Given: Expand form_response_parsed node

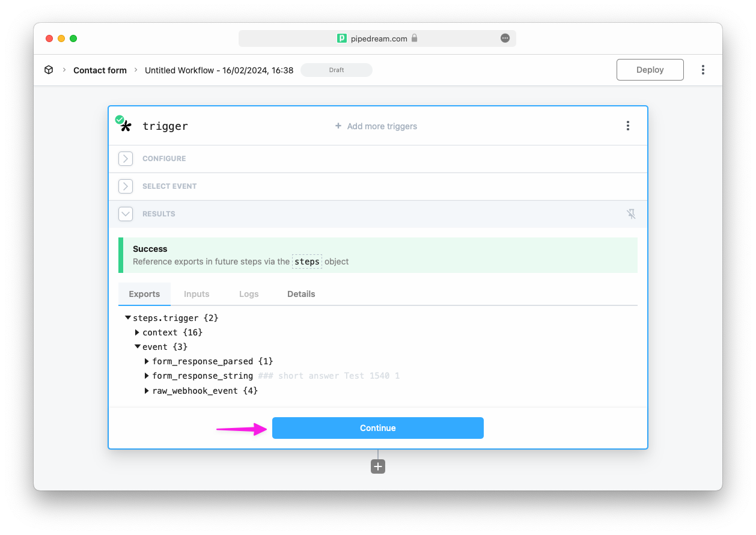Looking at the screenshot, I should tap(147, 361).
